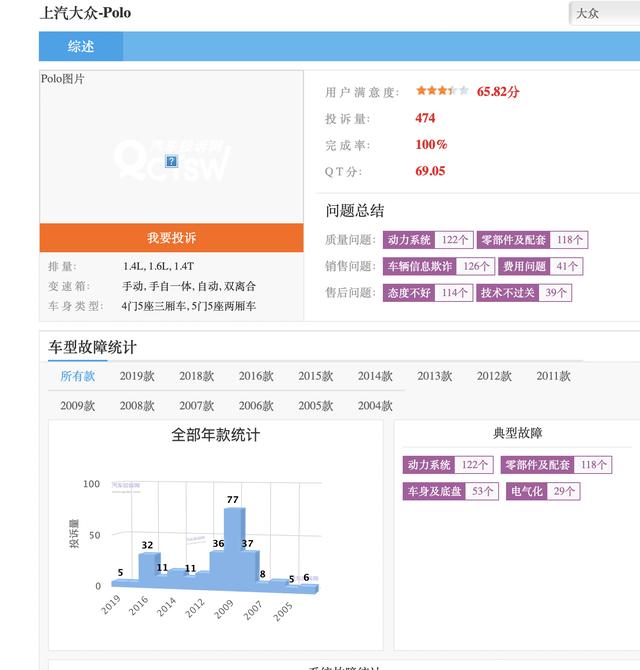Click the orange 我要投诉 button
Image resolution: width=640 pixels, height=670 pixels.
click(x=171, y=238)
